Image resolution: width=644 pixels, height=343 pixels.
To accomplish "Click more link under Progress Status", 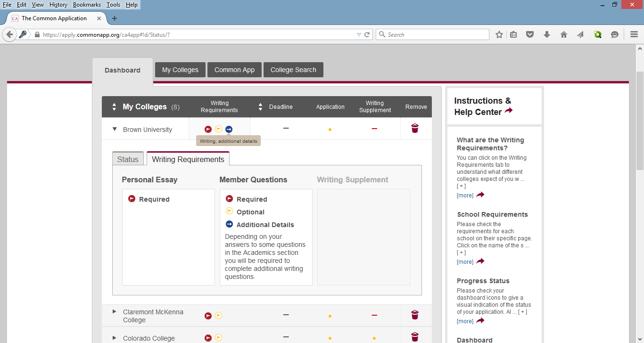I will click(465, 321).
